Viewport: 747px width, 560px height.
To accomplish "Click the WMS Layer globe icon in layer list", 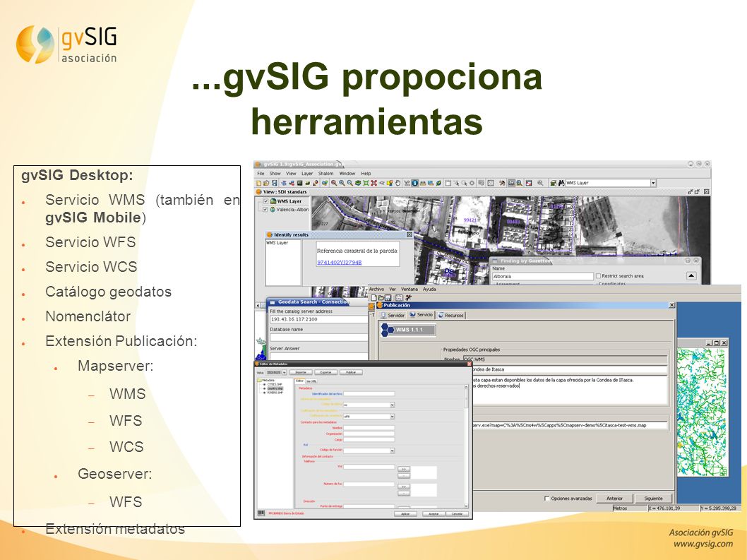I will pos(273,201).
